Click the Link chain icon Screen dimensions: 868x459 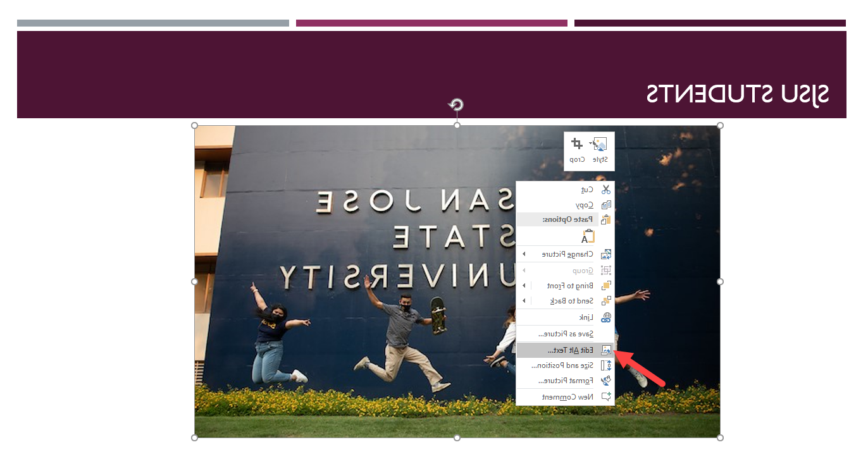(606, 317)
